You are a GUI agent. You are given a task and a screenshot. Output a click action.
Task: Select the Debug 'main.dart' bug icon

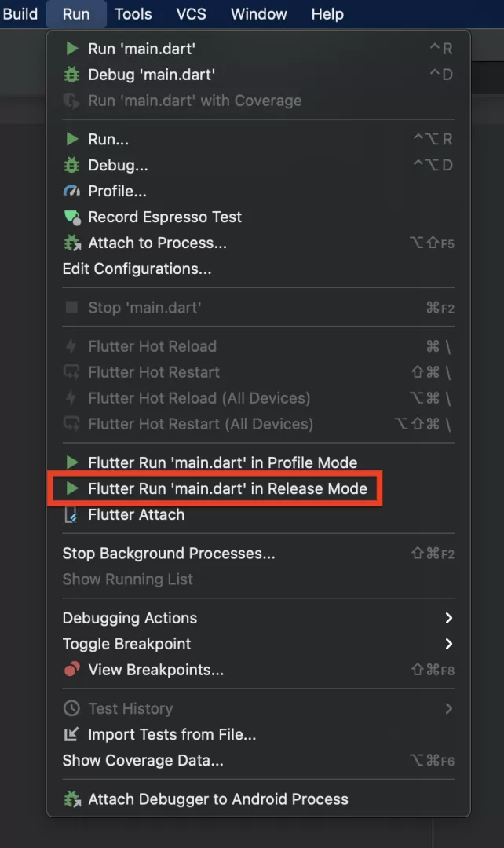tap(71, 75)
